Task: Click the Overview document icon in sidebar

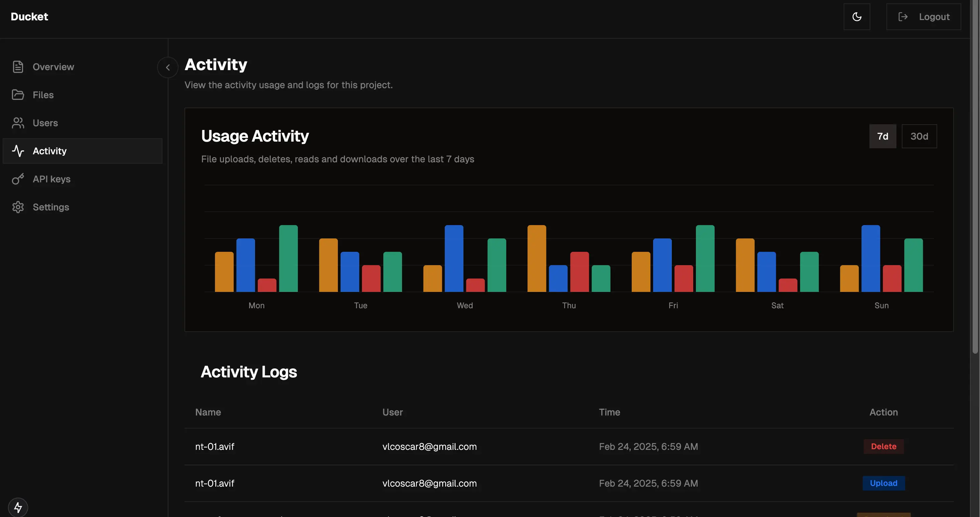Action: [18, 67]
